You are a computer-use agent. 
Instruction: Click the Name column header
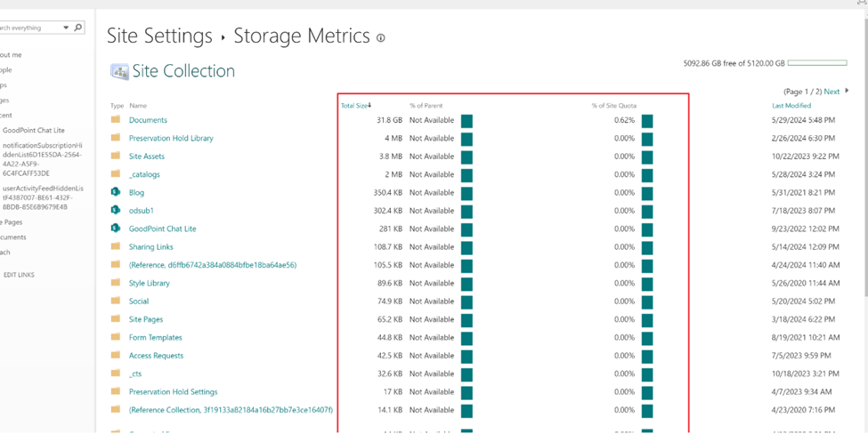point(138,106)
